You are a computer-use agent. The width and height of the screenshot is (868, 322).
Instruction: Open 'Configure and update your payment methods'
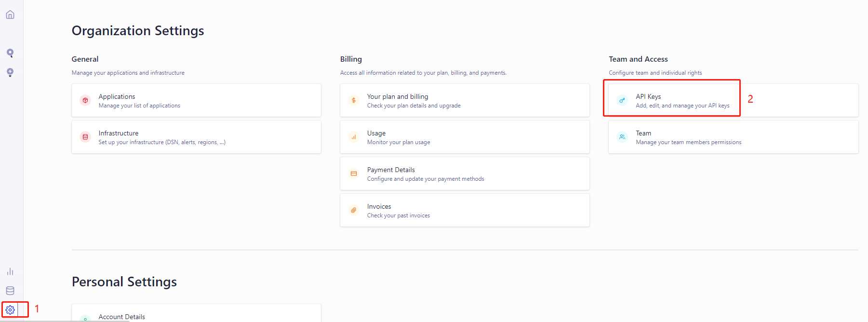coord(426,179)
